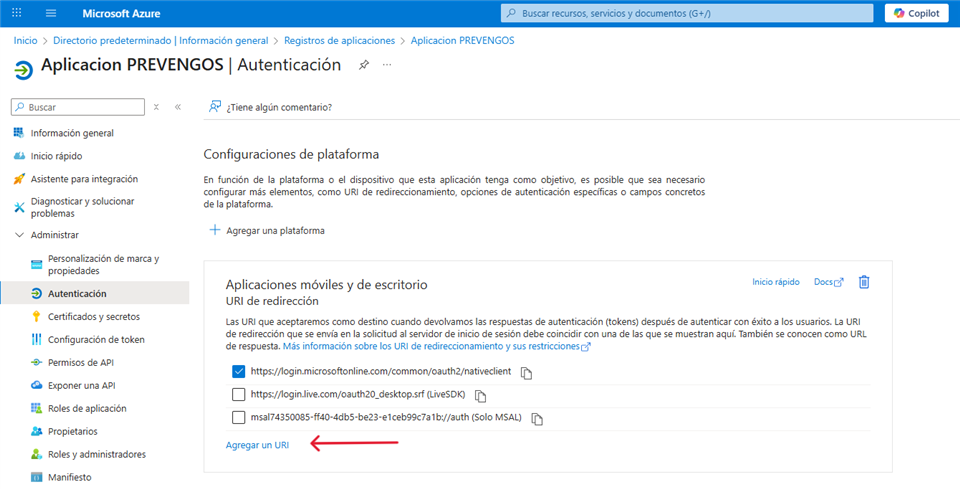Click the key icon for Certificados
This screenshot has height=489, width=960.
pos(36,316)
